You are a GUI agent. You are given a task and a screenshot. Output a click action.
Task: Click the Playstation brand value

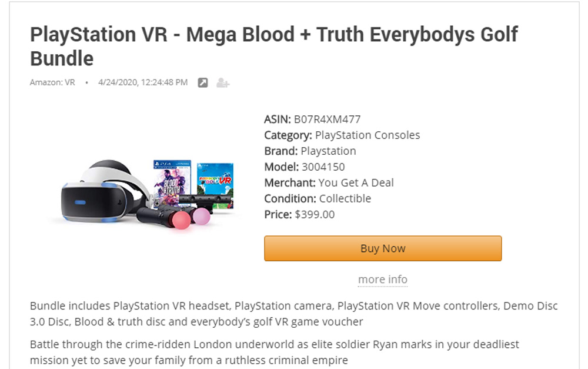tap(328, 151)
